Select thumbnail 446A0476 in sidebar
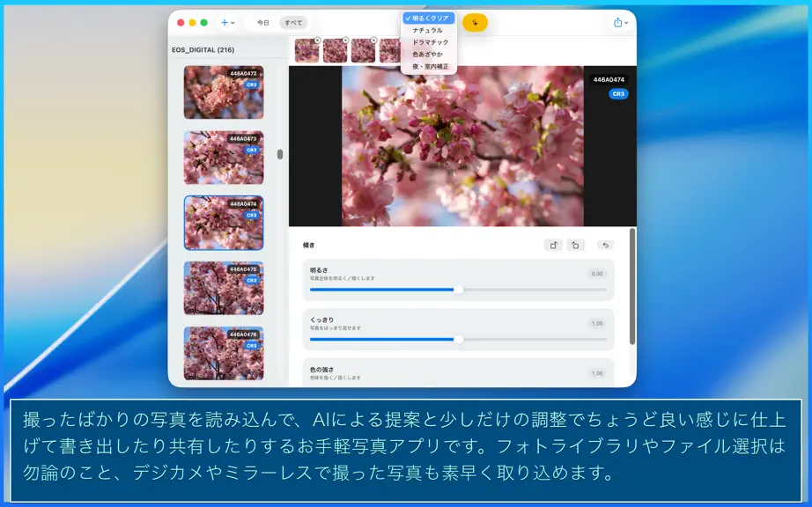Image resolution: width=812 pixels, height=507 pixels. pyautogui.click(x=224, y=353)
